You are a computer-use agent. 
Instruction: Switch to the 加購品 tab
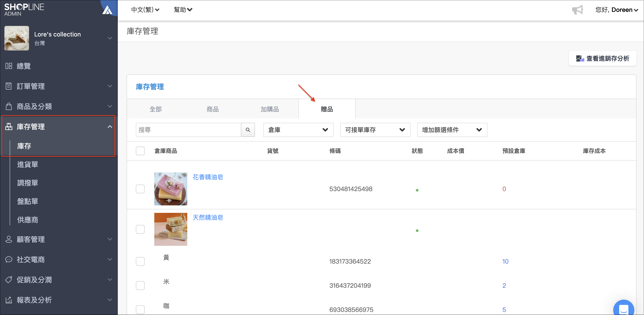(270, 109)
